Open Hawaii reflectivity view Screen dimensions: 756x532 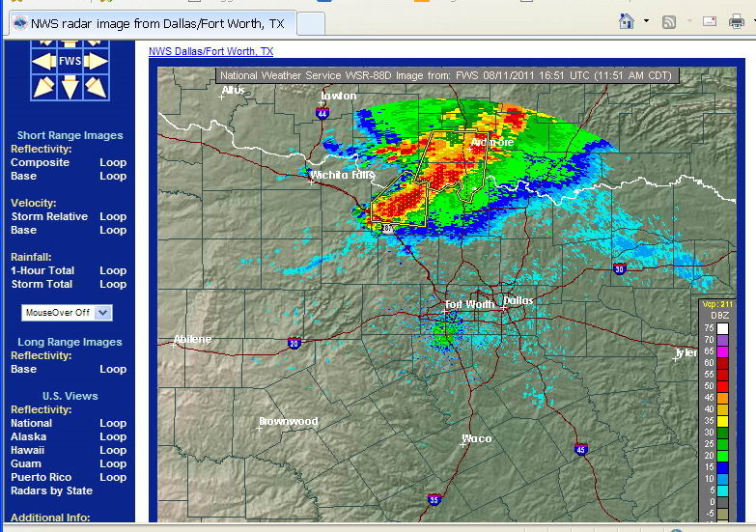(27, 450)
